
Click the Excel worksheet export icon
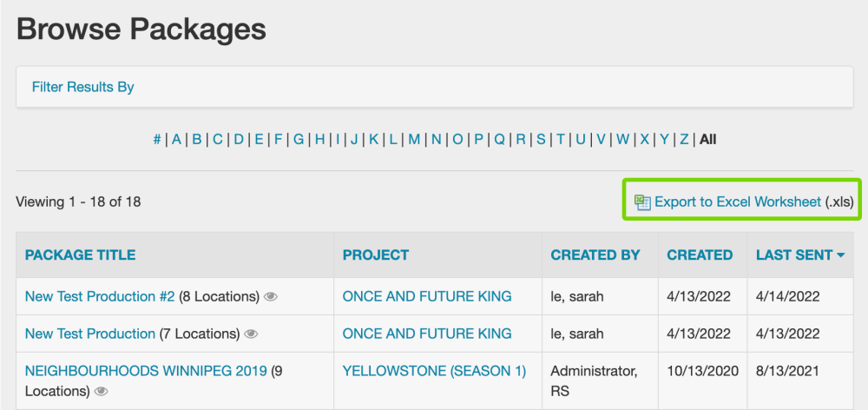642,202
